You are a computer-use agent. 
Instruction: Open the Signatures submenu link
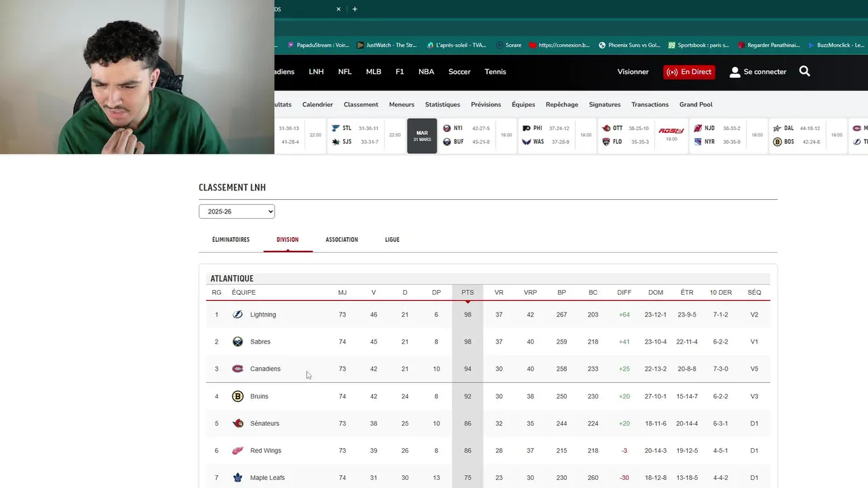(x=604, y=104)
